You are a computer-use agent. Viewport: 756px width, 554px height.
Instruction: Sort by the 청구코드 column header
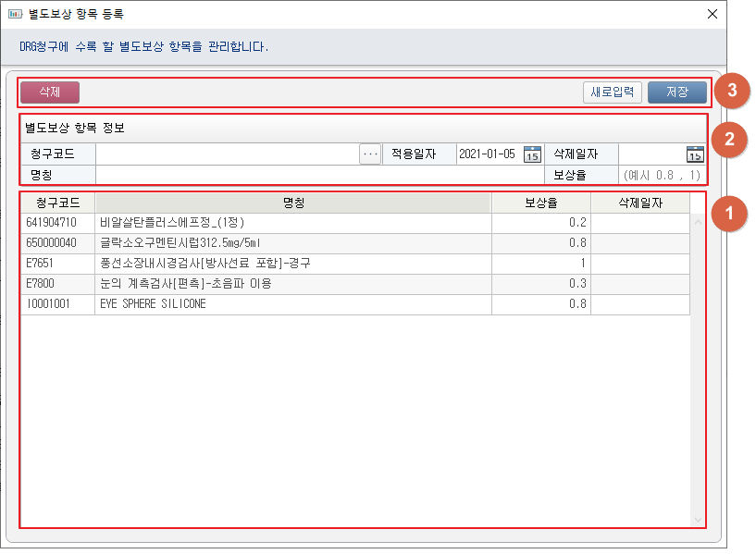(57, 203)
